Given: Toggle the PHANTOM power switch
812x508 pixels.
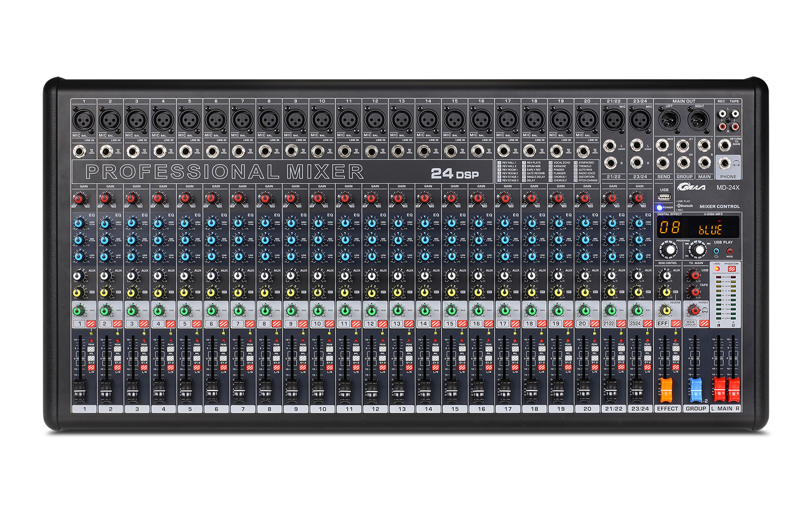Looking at the screenshot, I should pyautogui.click(x=731, y=269).
